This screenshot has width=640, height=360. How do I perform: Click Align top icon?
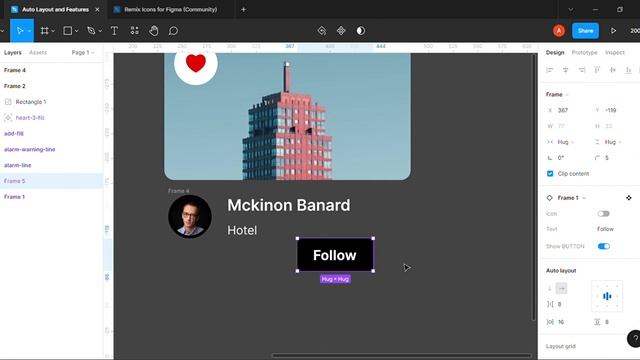click(597, 70)
